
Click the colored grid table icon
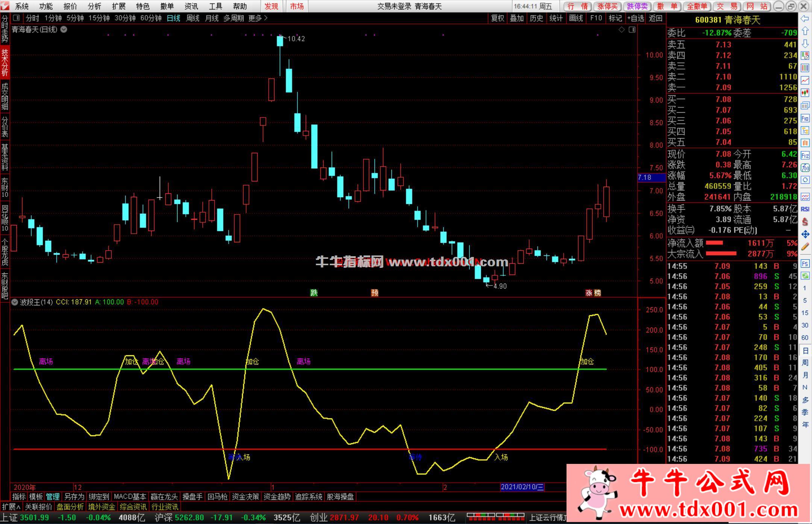click(805, 68)
